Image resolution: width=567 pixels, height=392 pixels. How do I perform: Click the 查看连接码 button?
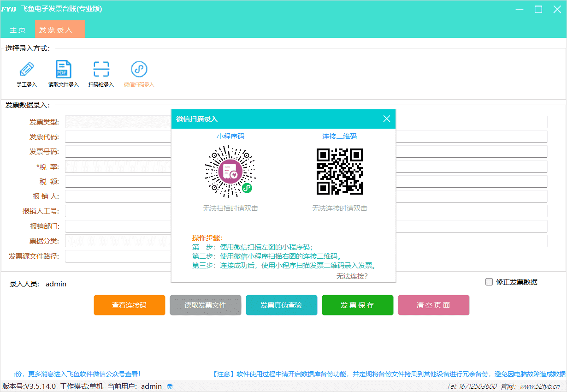[130, 305]
